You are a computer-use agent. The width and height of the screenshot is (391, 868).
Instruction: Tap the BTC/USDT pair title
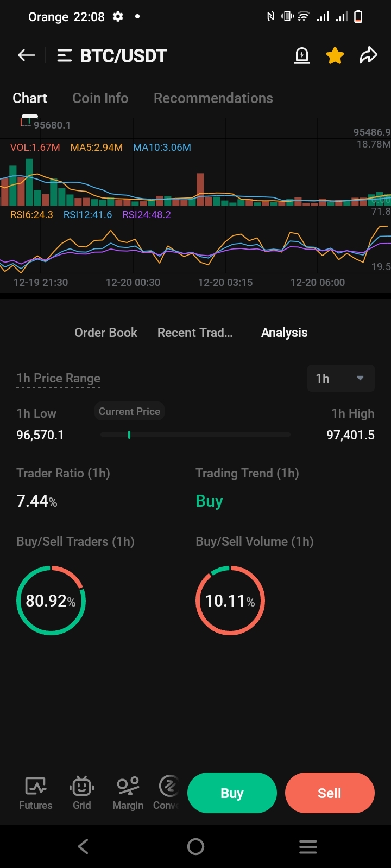pos(124,55)
